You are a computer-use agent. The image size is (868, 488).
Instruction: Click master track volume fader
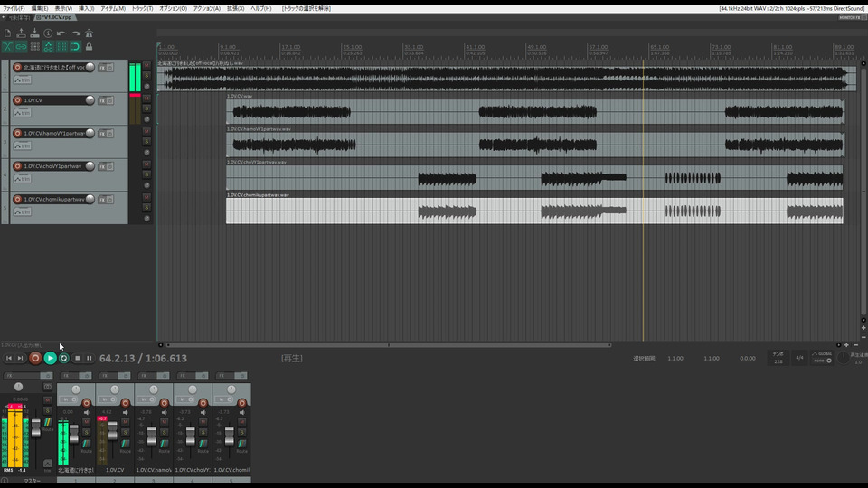point(36,427)
